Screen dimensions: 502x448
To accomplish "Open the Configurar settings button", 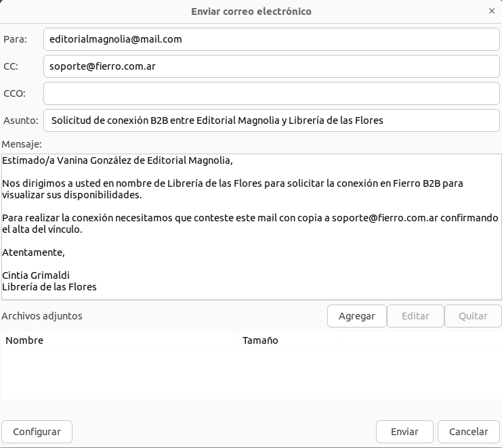I will pyautogui.click(x=37, y=432).
